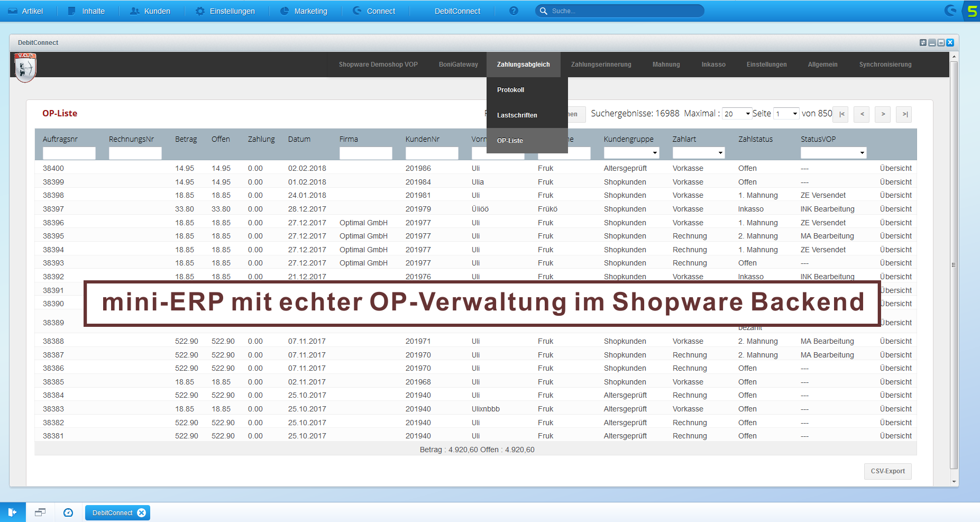Click the RechnungsNr filter field

(x=135, y=153)
